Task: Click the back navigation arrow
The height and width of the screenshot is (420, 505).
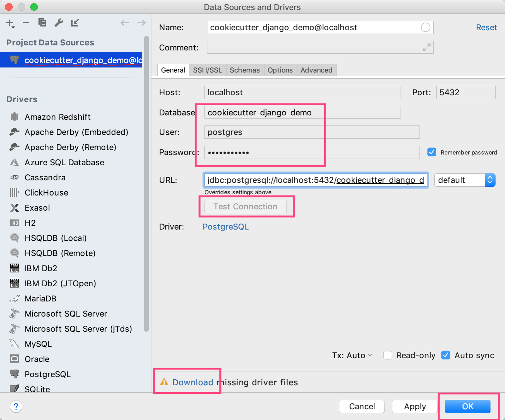Action: pyautogui.click(x=125, y=23)
